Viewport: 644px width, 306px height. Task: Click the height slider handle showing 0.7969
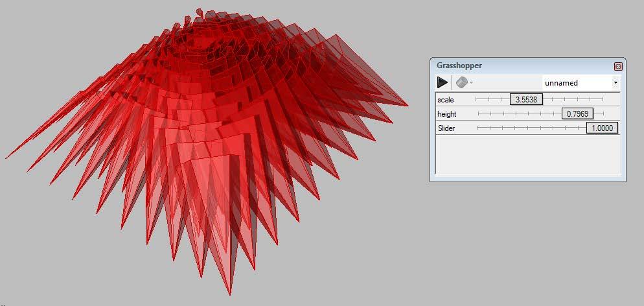point(577,113)
